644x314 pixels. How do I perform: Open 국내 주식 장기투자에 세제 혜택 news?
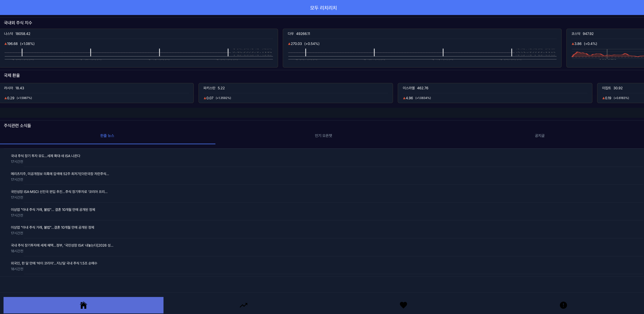click(62, 245)
